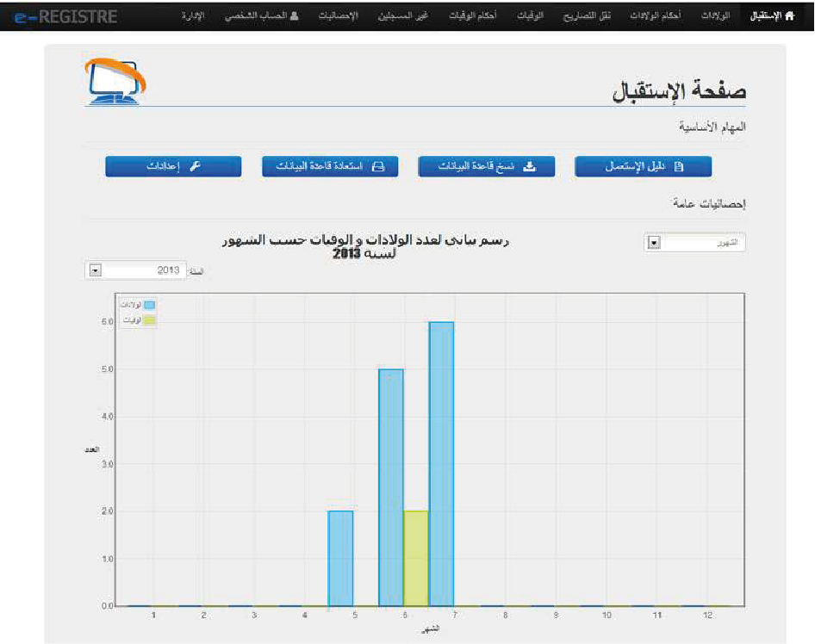Viewport: 815px width, 644px height.
Task: Open the الولادات menu
Action: point(715,15)
